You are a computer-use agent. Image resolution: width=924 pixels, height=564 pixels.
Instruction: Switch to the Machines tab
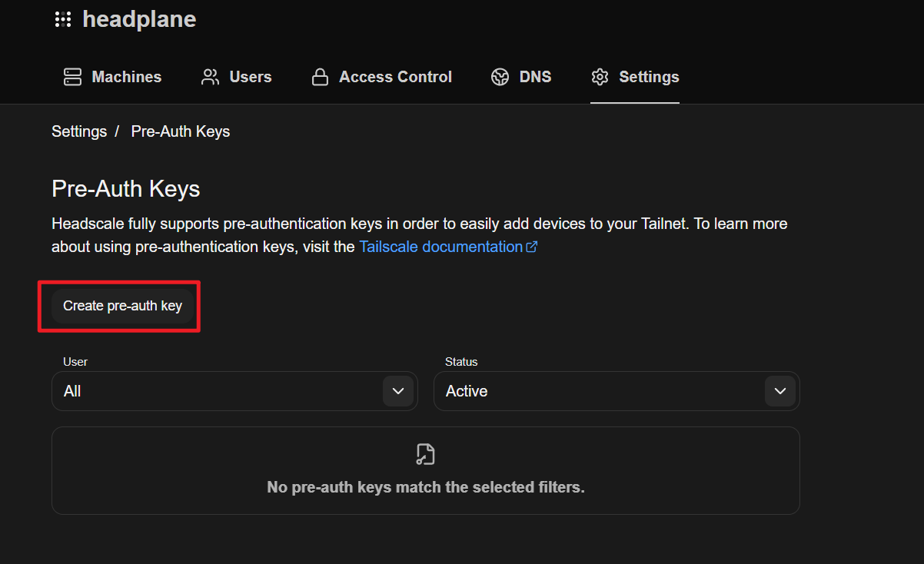click(127, 77)
